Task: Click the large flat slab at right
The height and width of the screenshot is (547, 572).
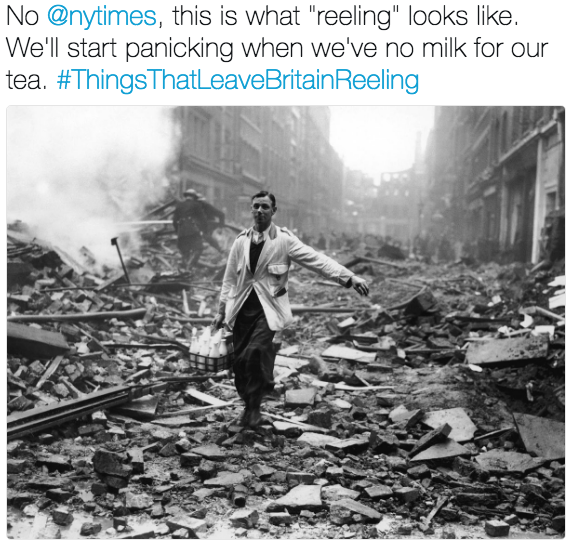Action: pos(507,350)
